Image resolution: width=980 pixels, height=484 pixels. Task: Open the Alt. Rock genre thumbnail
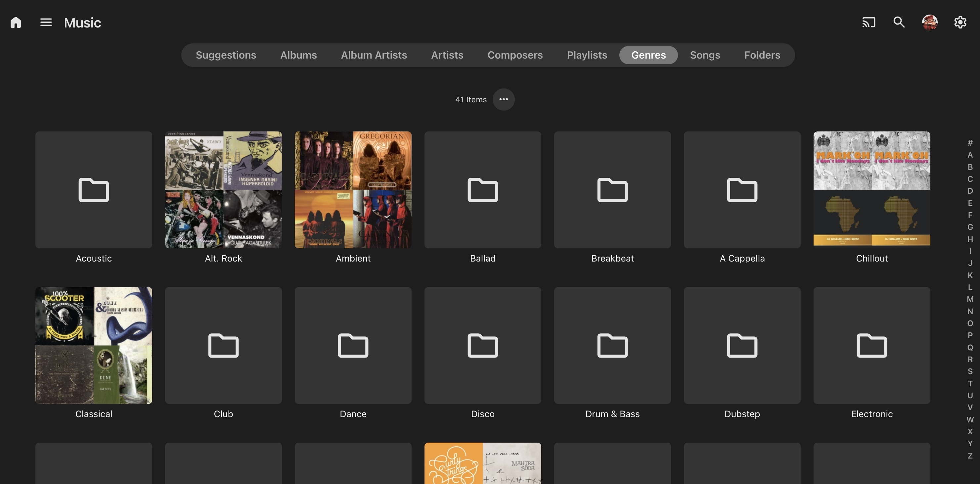[223, 190]
